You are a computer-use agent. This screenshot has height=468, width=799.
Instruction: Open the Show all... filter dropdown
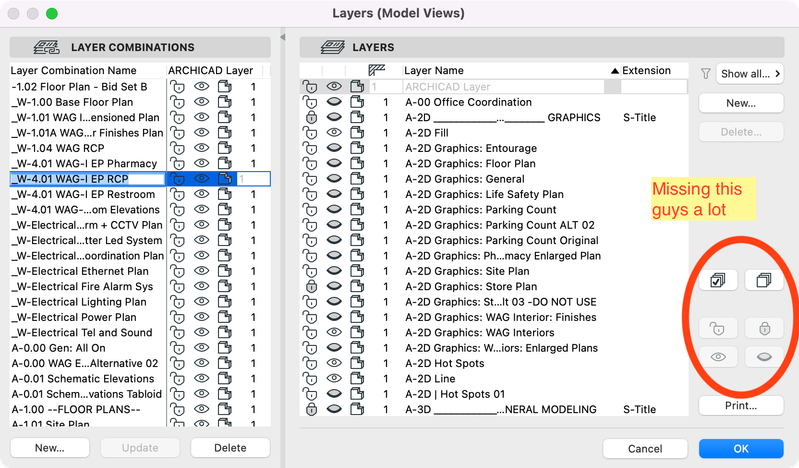[750, 74]
